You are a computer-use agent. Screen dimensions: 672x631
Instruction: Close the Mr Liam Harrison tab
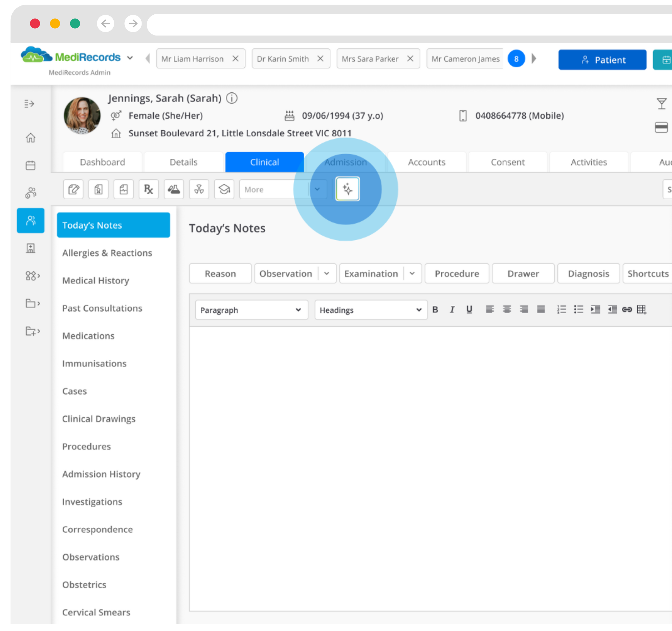tap(235, 58)
